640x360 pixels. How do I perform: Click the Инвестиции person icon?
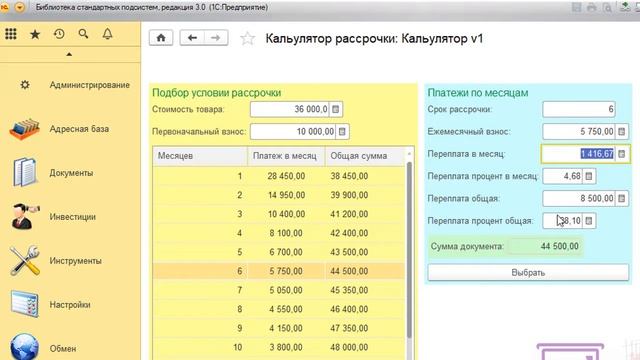(x=25, y=216)
